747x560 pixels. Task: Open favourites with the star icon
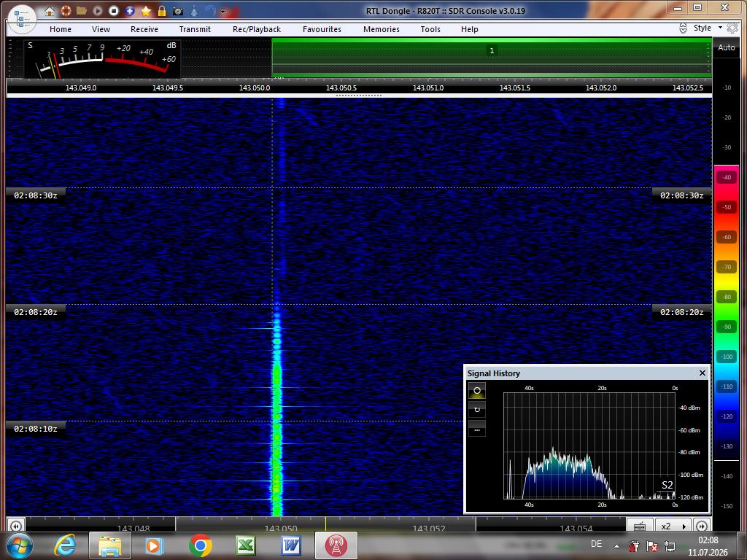click(146, 10)
